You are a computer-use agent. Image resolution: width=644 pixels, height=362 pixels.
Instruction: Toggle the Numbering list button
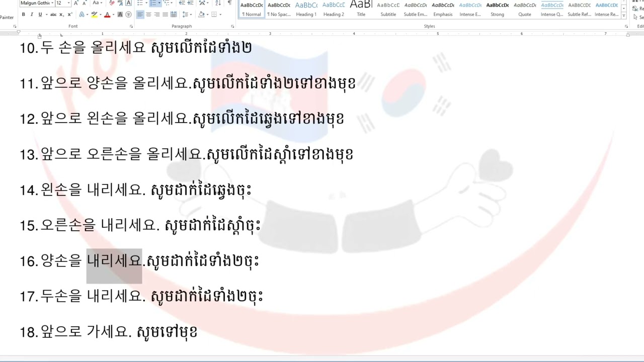coord(153,3)
